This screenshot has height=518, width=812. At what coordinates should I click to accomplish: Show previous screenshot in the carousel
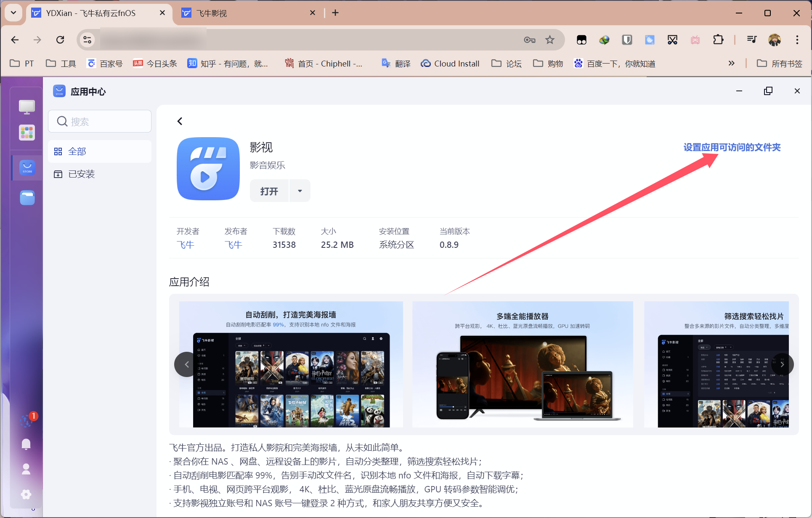tap(187, 364)
